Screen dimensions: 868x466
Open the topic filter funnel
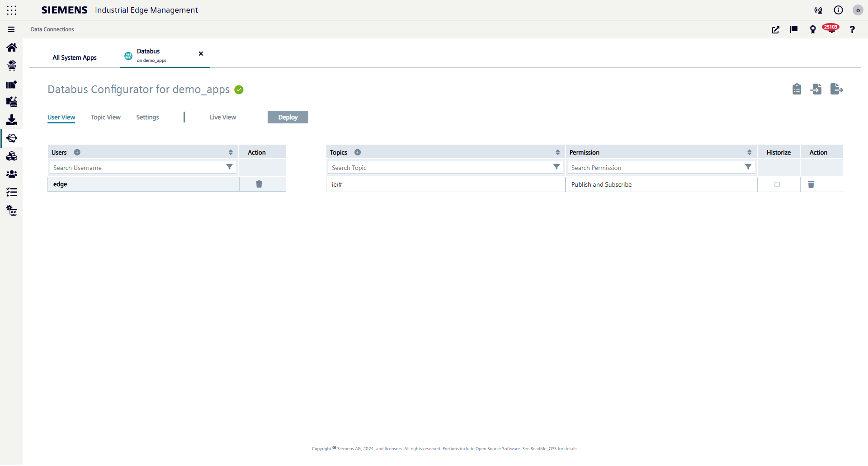coord(557,167)
